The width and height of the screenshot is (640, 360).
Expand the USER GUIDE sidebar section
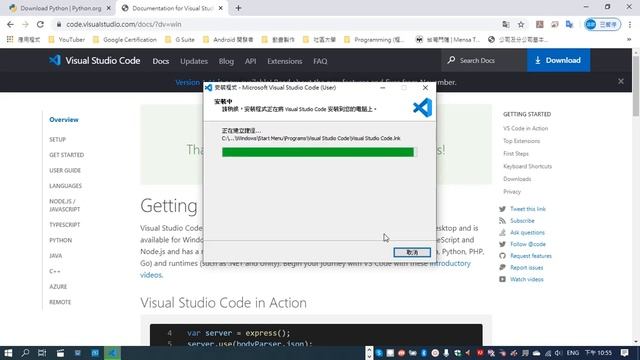point(65,171)
